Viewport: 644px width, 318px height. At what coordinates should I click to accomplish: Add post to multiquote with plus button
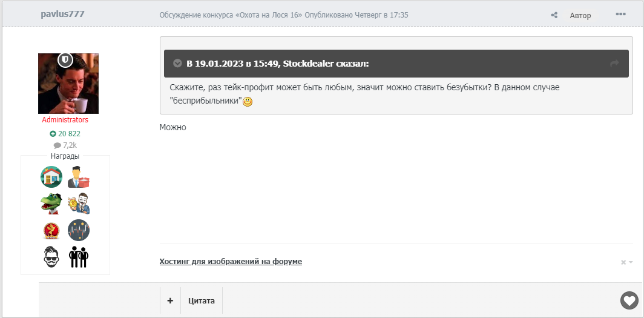pyautogui.click(x=170, y=300)
